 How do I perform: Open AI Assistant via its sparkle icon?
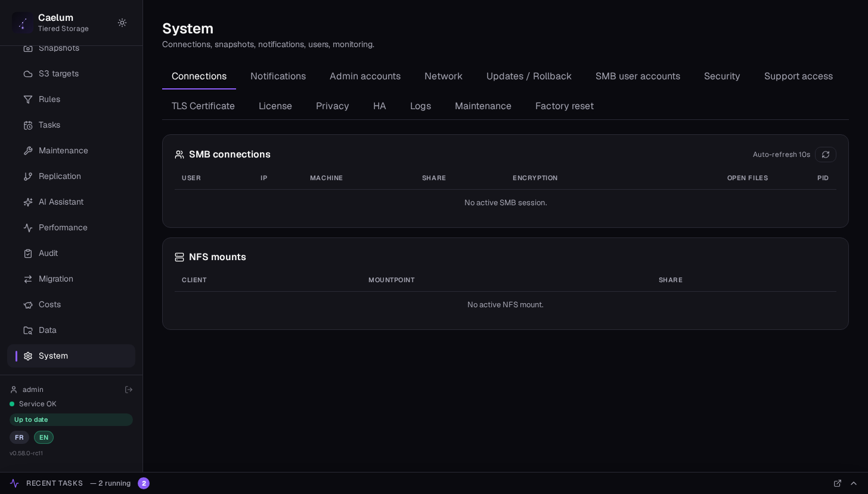28,202
